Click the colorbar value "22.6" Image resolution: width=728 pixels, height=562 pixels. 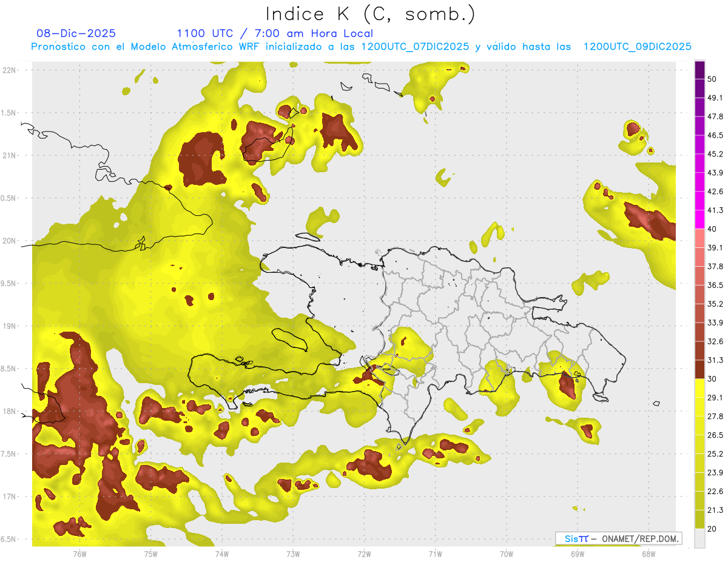(715, 491)
